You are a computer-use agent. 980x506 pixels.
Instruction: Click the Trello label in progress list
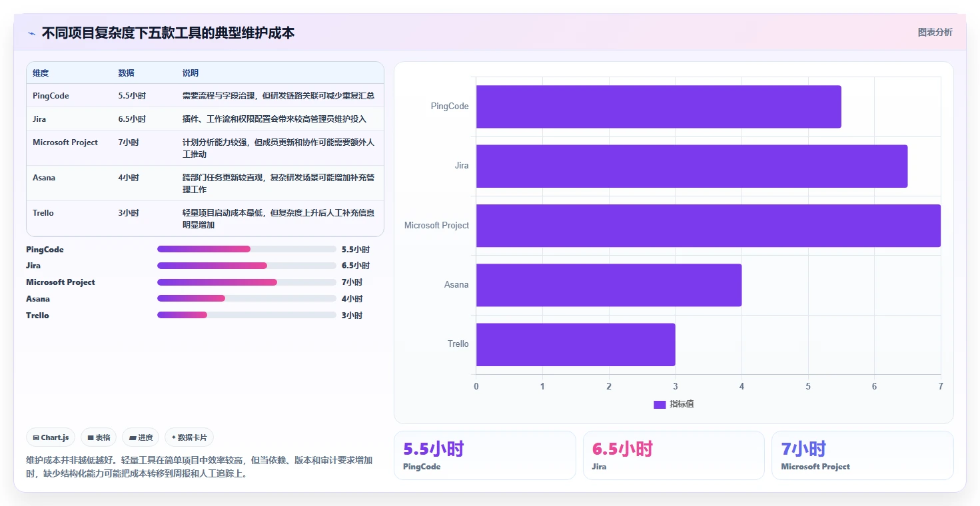click(37, 316)
